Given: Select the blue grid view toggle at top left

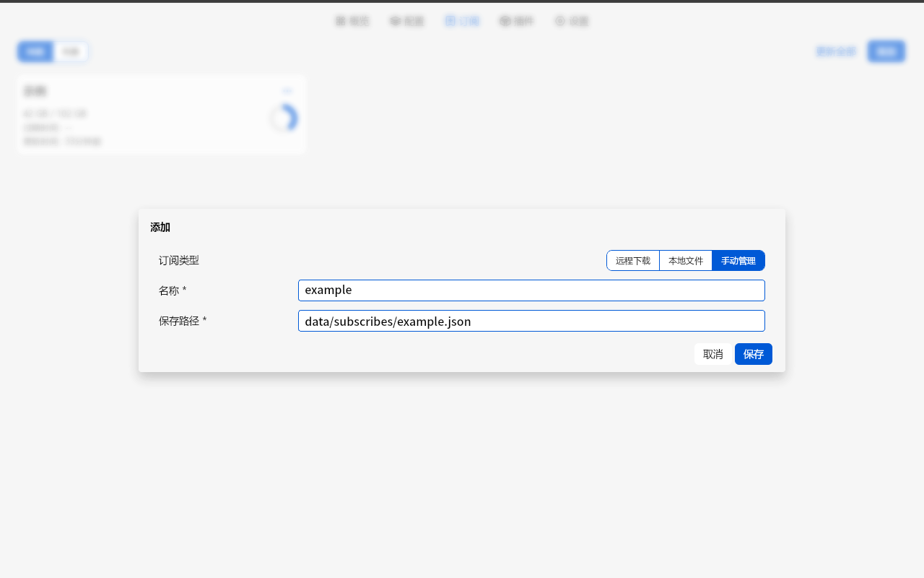Looking at the screenshot, I should [x=36, y=51].
